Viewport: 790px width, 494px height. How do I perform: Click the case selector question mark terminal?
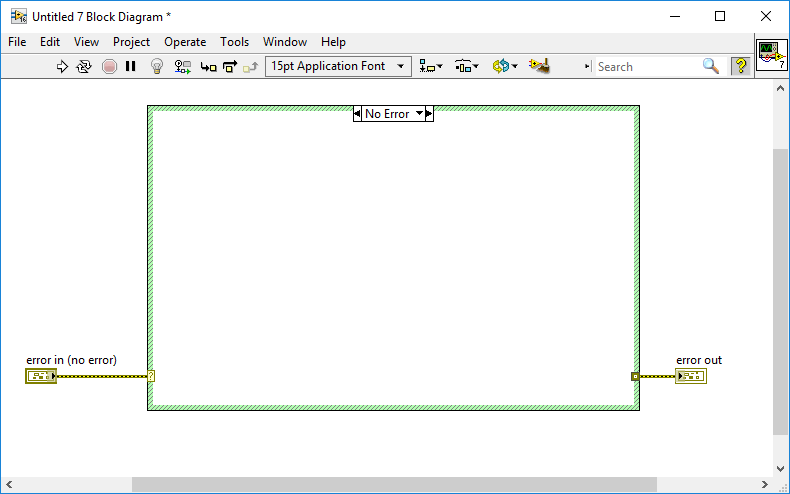point(151,376)
